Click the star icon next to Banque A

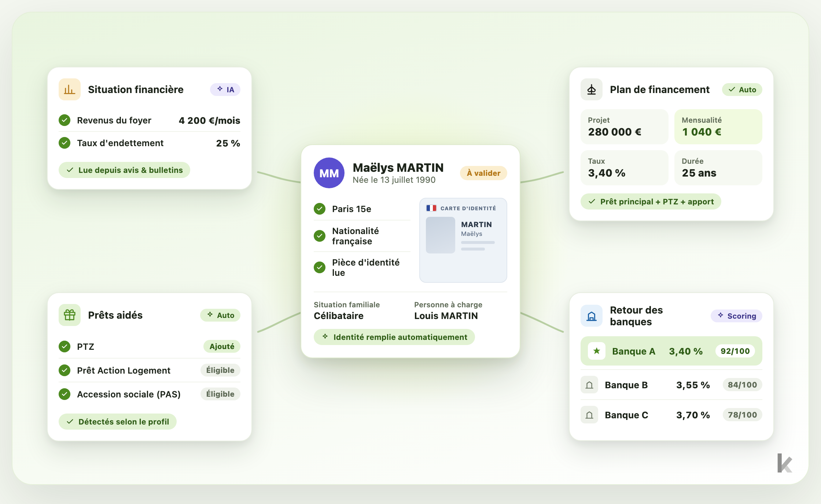(x=597, y=351)
